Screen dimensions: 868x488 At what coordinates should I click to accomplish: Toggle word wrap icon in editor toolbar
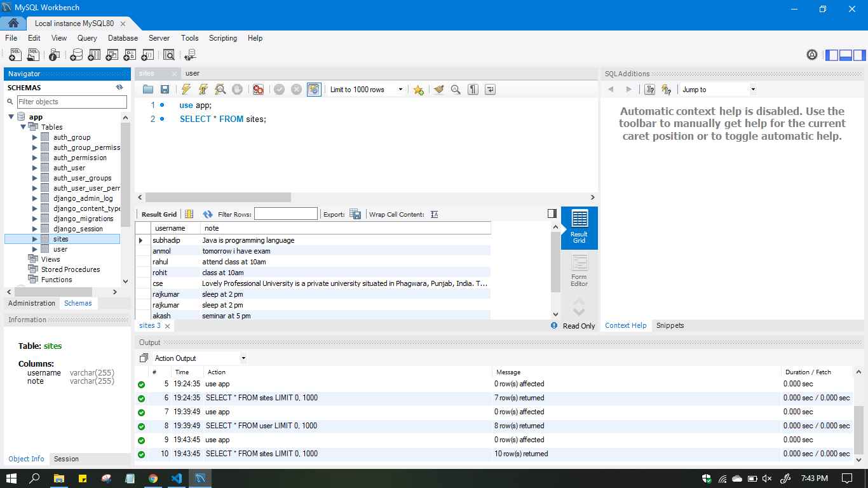490,90
